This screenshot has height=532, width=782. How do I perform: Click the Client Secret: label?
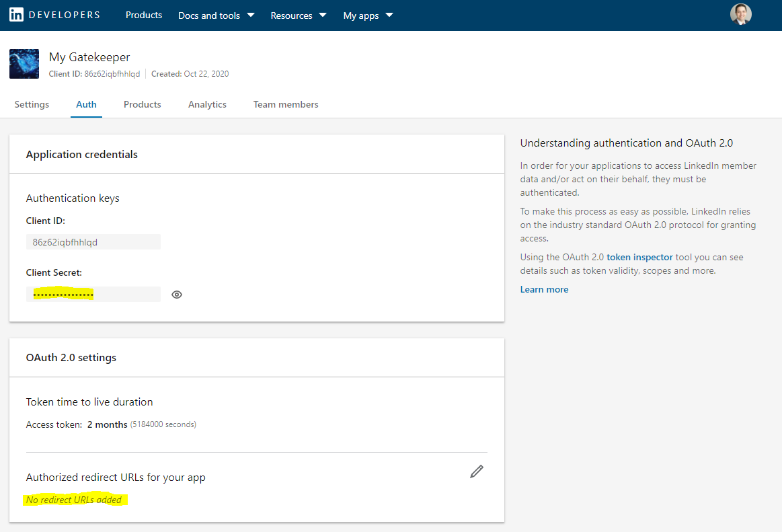[54, 272]
